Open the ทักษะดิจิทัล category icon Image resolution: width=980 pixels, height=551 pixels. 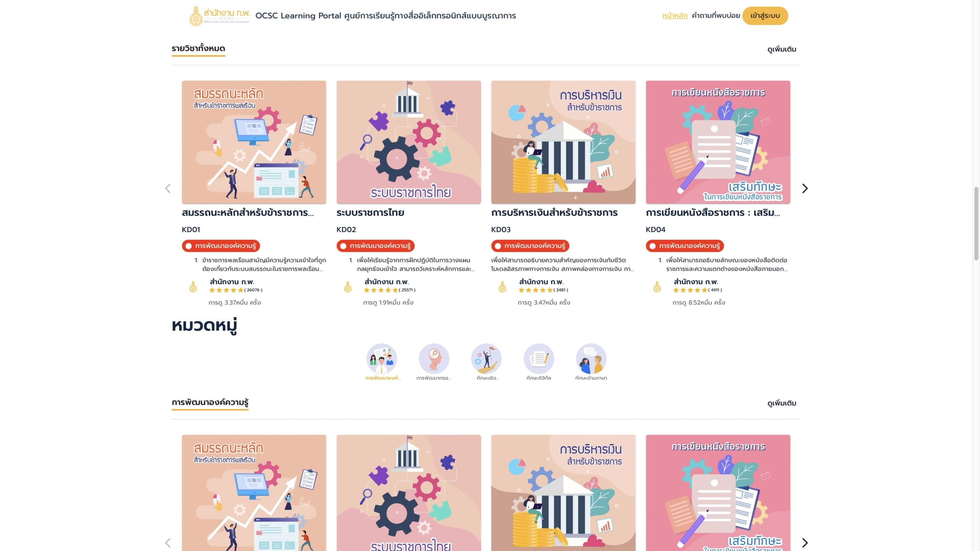tap(539, 359)
